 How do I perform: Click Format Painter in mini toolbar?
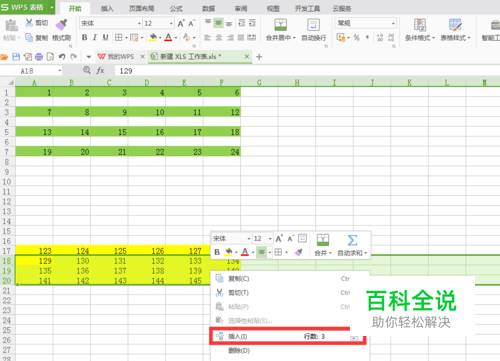click(x=299, y=252)
